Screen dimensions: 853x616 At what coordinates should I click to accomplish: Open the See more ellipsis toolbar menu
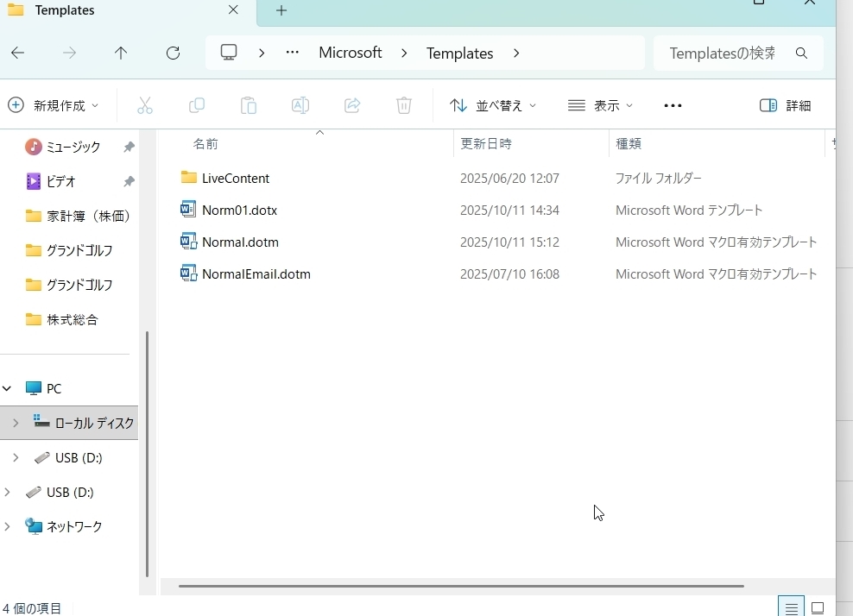point(673,105)
